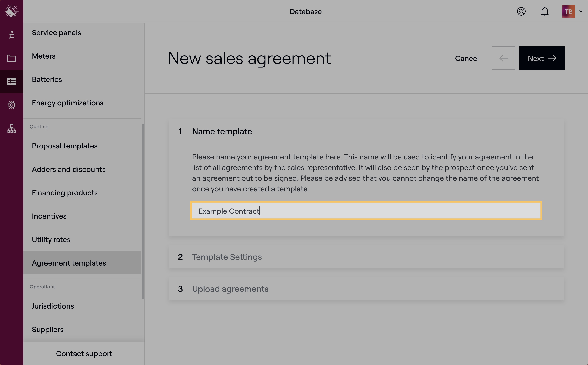Viewport: 588px width, 365px height.
Task: Expand the Template Settings step
Action: (227, 257)
